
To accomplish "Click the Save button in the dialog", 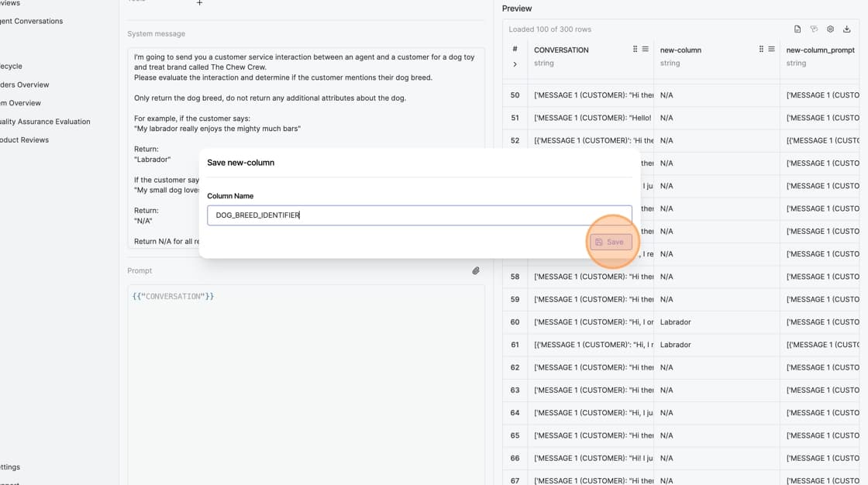I will [611, 242].
